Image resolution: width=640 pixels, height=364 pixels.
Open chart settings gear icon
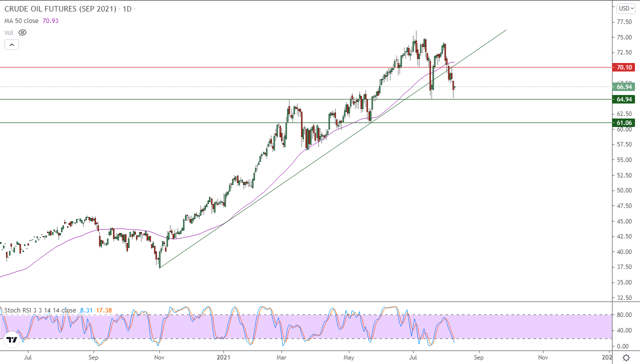point(626,357)
